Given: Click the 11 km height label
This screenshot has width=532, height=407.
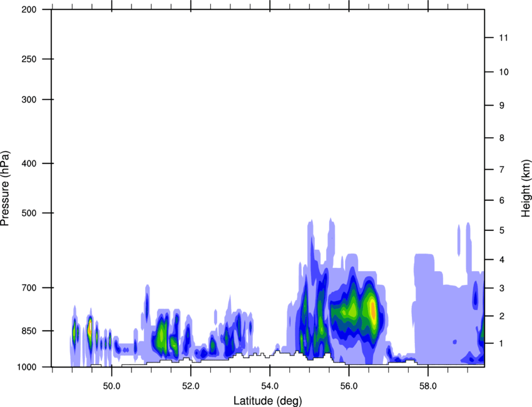Looking at the screenshot, I should click(504, 38).
